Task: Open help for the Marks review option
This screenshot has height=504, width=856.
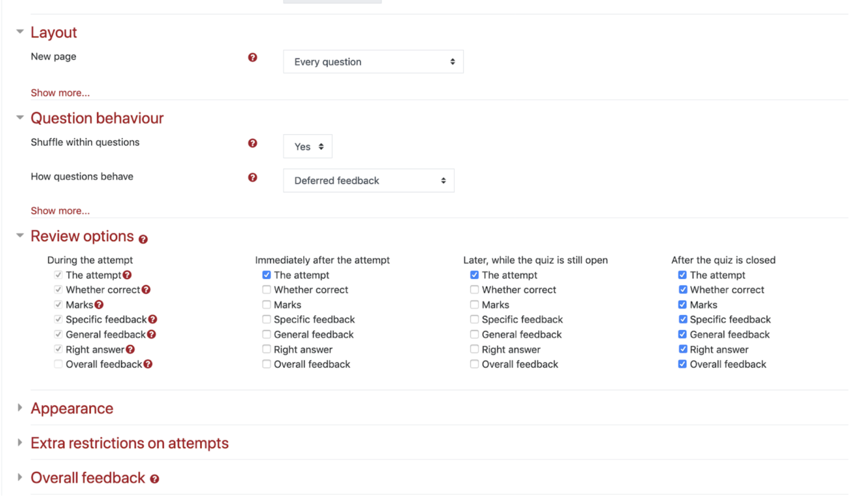Action: pyautogui.click(x=99, y=305)
